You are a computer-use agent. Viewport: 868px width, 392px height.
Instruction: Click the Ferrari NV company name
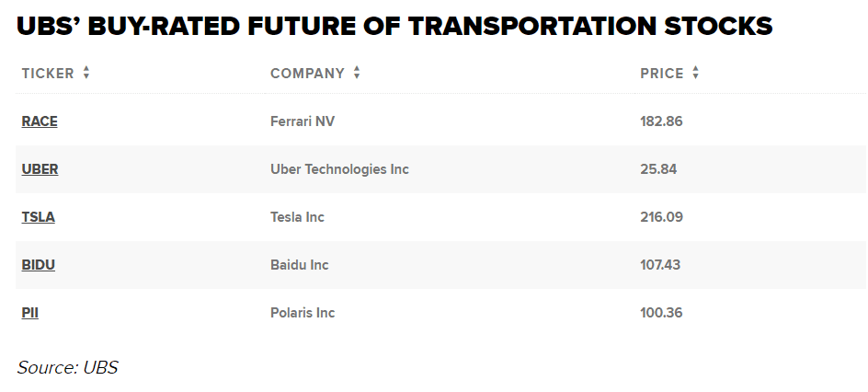[x=303, y=121]
